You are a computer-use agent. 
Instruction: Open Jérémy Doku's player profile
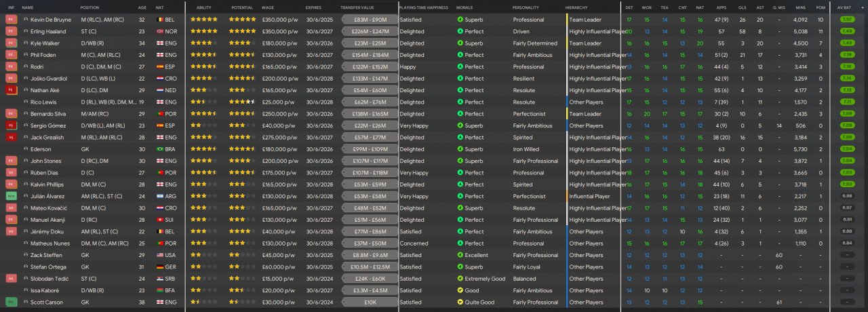pyautogui.click(x=46, y=231)
